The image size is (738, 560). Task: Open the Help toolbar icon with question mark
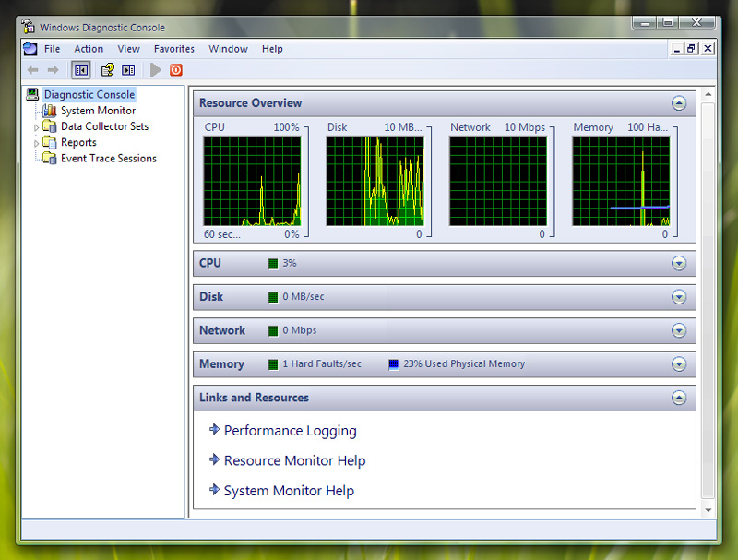click(108, 70)
